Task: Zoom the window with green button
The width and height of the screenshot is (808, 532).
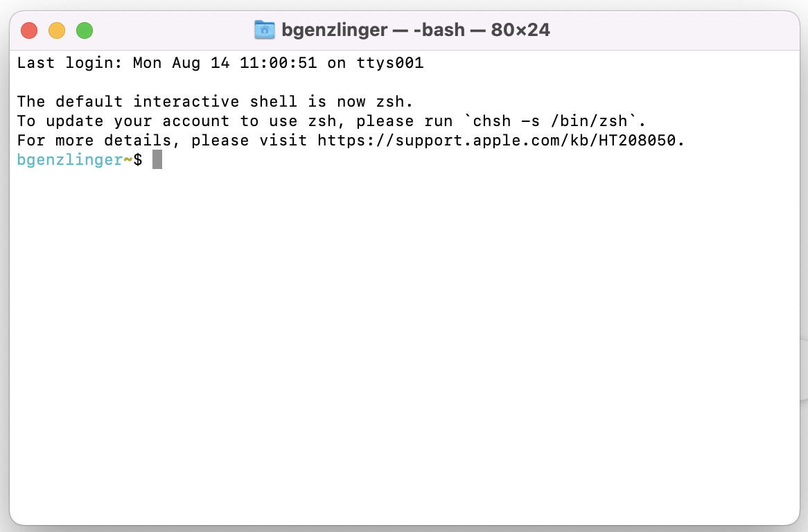Action: 85,30
